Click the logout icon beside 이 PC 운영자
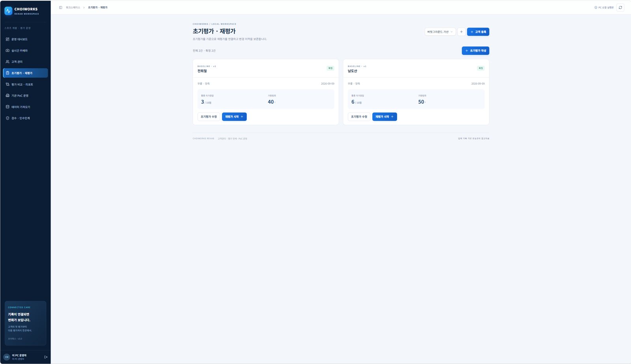The width and height of the screenshot is (631, 364). (x=46, y=357)
